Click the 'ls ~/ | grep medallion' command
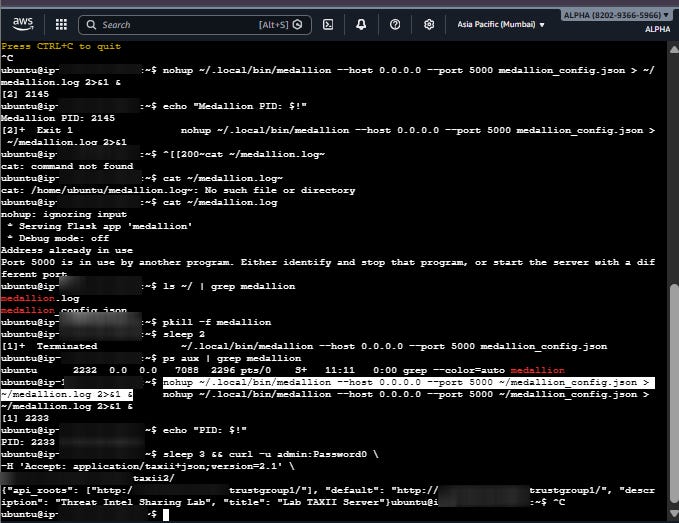The height and width of the screenshot is (523, 679). pyautogui.click(x=229, y=286)
